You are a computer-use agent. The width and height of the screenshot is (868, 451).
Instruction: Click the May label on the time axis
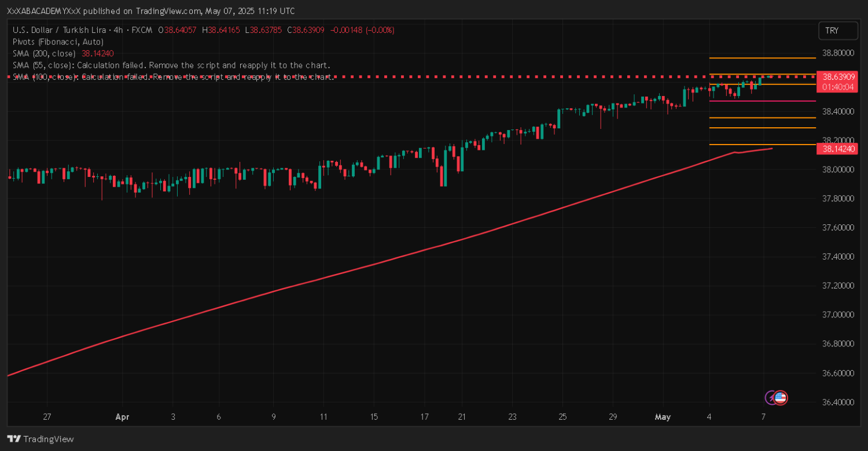click(x=661, y=416)
